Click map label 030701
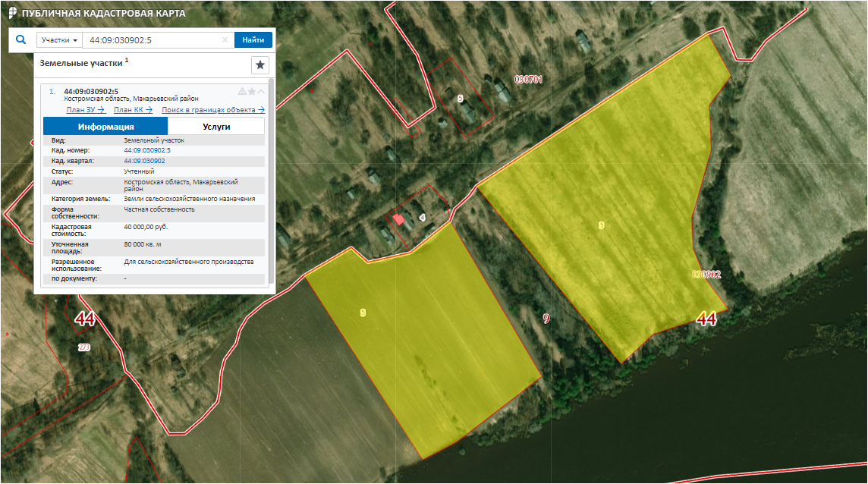868x484 pixels. (528, 79)
